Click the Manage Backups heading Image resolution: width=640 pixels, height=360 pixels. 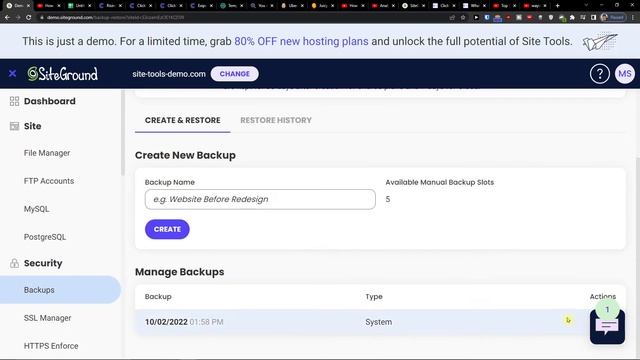point(180,272)
